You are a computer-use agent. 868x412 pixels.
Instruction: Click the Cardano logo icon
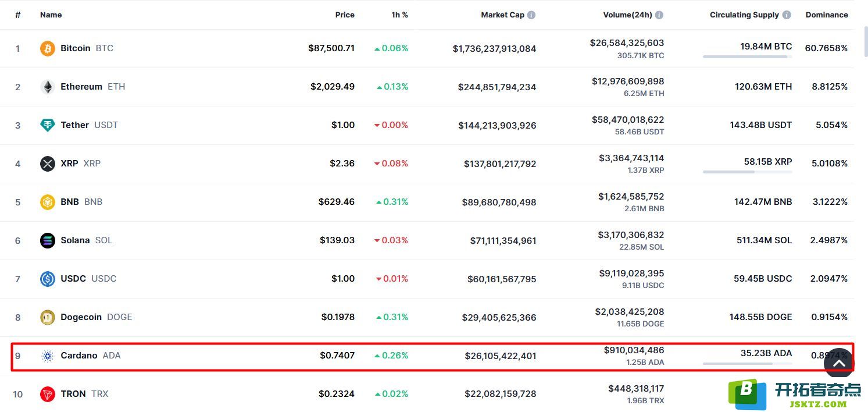coord(48,356)
